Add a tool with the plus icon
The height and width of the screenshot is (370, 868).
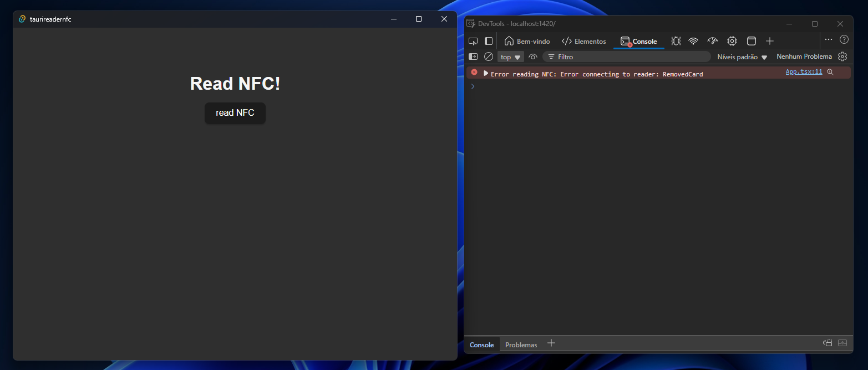(x=769, y=41)
